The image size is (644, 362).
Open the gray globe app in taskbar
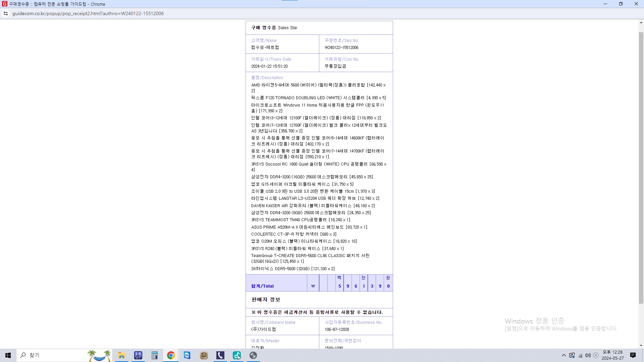tap(253, 355)
